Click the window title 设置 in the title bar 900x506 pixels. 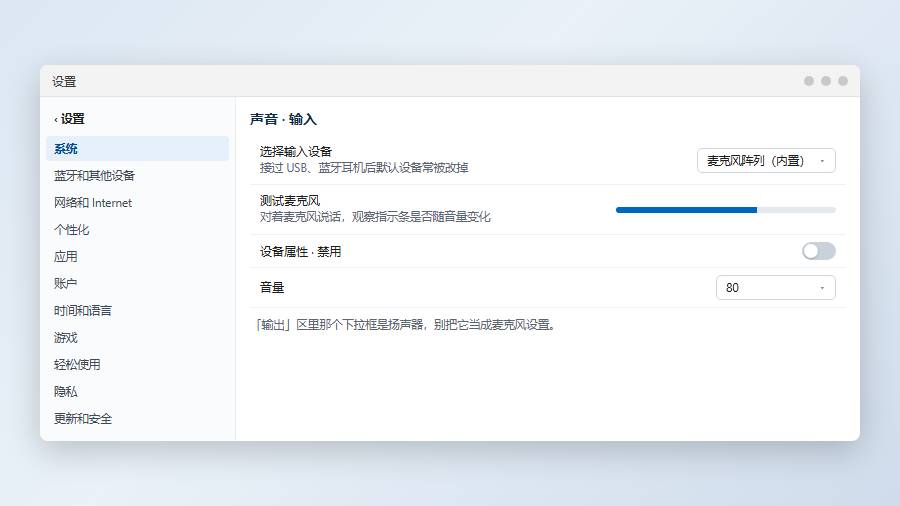point(64,81)
